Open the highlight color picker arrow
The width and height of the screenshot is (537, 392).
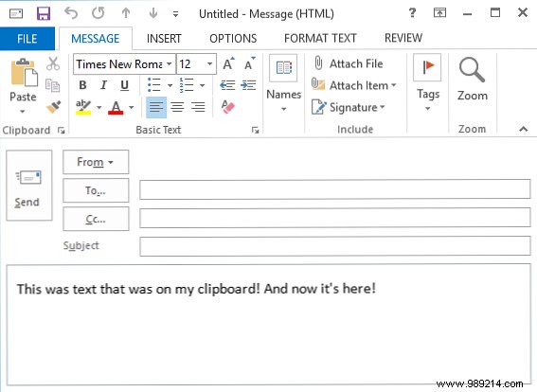99,108
